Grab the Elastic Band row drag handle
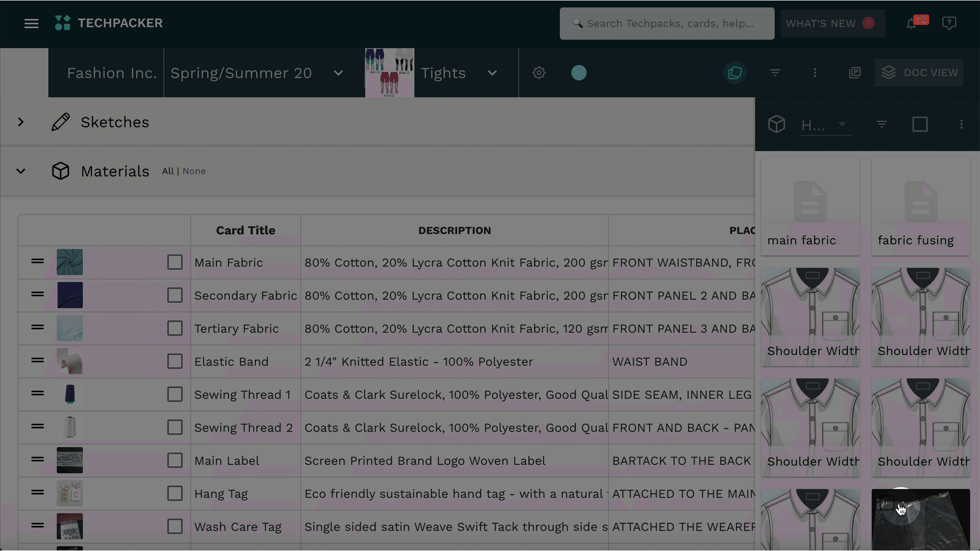The width and height of the screenshot is (980, 551). tap(37, 360)
